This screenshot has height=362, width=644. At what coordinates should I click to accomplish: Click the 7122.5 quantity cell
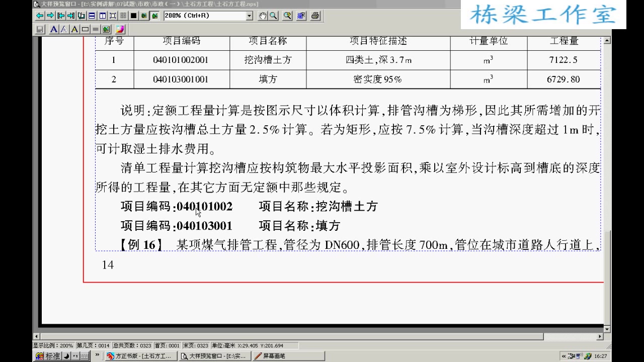pyautogui.click(x=563, y=60)
